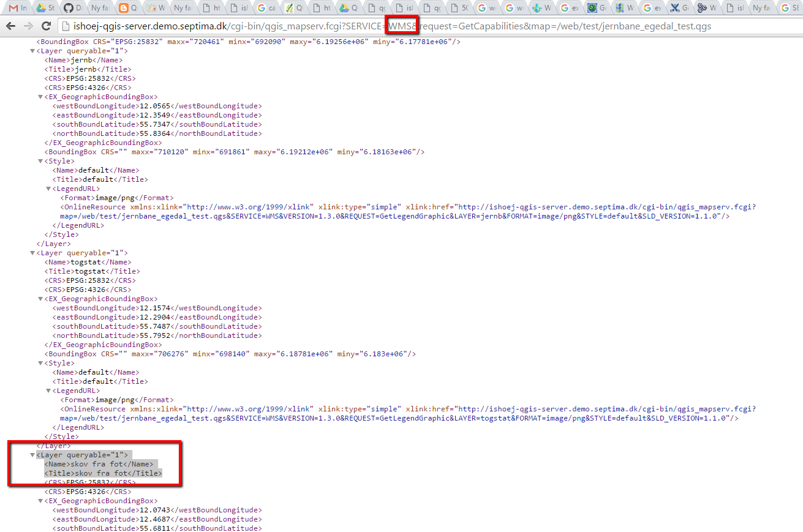Collapse the togstat Layer element
Viewport: 803px width, 532px height.
click(32, 253)
